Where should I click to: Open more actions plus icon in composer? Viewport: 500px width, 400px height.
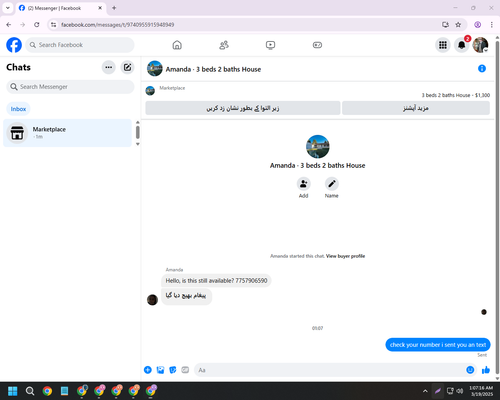(x=148, y=370)
